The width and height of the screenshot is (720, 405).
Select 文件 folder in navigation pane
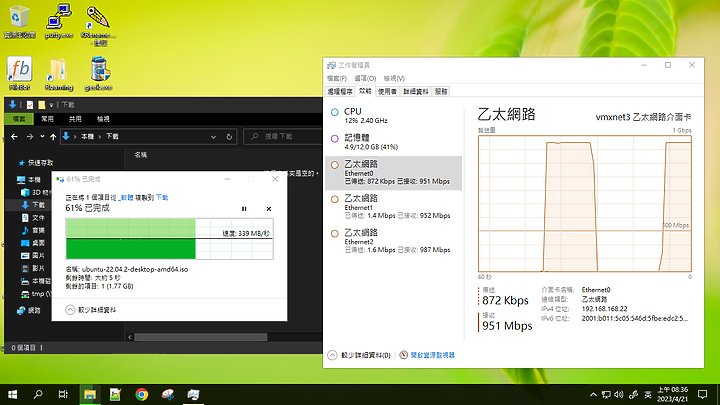[x=33, y=218]
